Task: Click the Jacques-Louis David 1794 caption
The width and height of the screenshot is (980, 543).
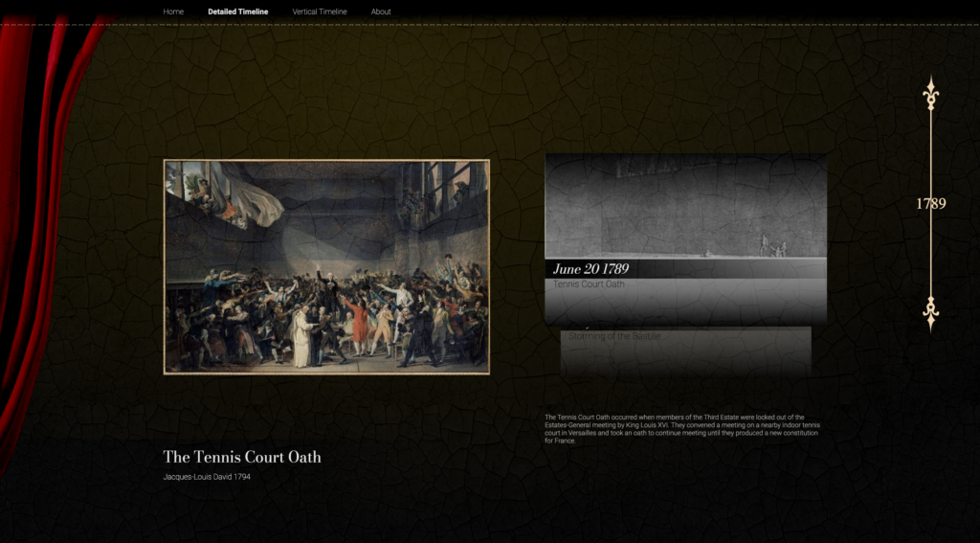Action: pos(207,476)
